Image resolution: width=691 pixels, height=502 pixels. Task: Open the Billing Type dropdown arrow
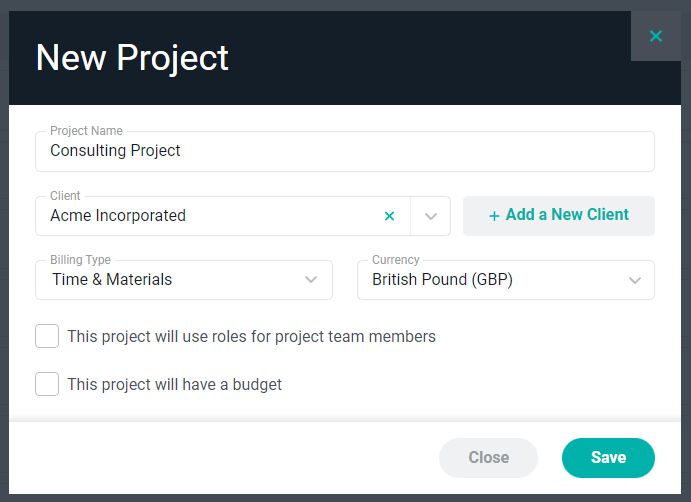point(311,279)
